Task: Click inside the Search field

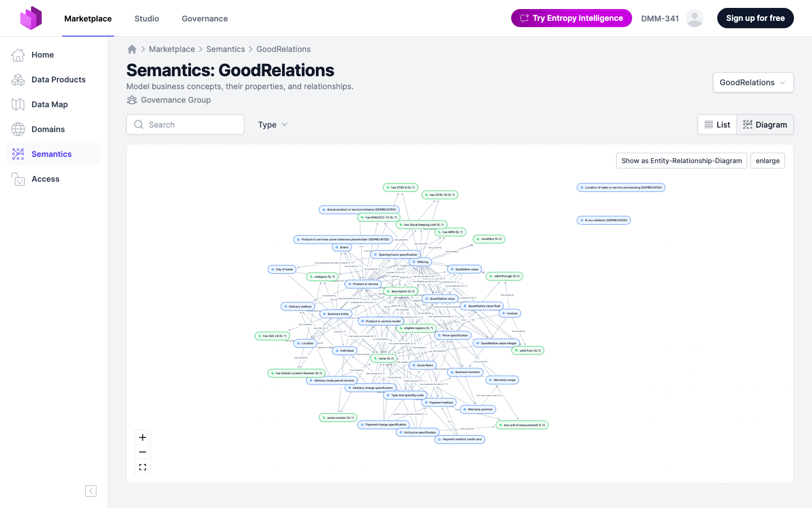Action: (185, 124)
